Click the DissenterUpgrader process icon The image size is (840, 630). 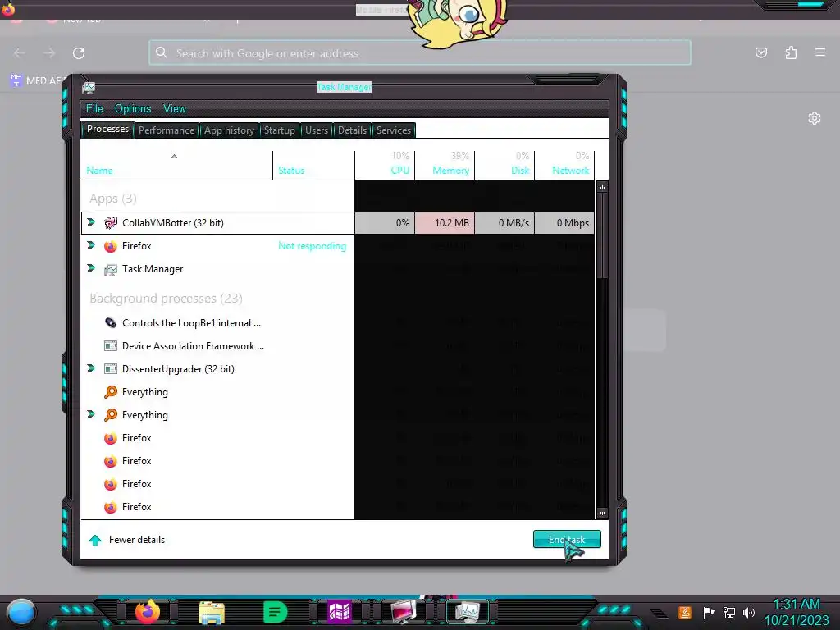pos(111,369)
